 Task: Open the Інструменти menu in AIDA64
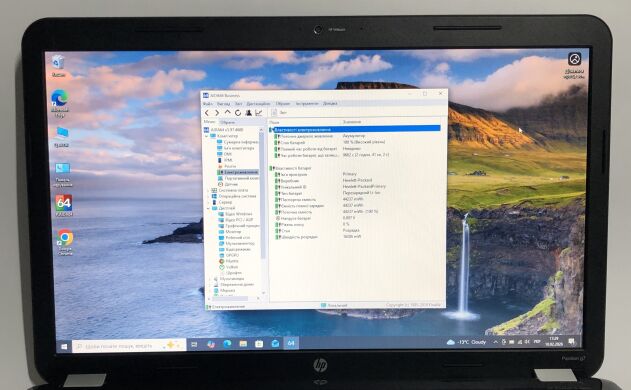coord(307,103)
